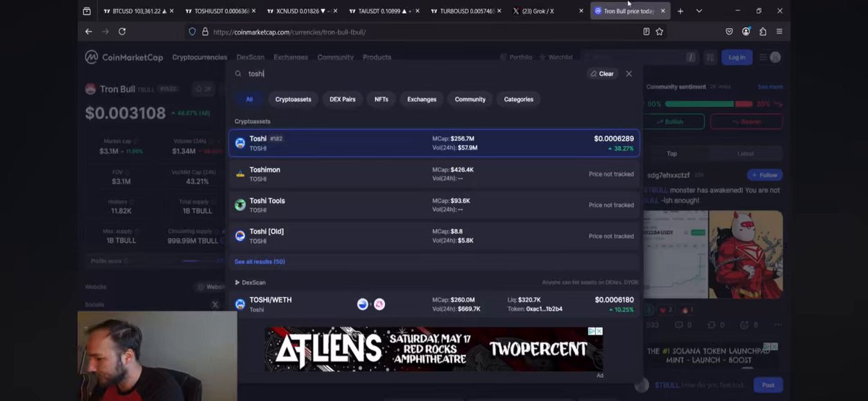
Task: Open the CoinMarketCap site menu icon
Action: pos(762,57)
